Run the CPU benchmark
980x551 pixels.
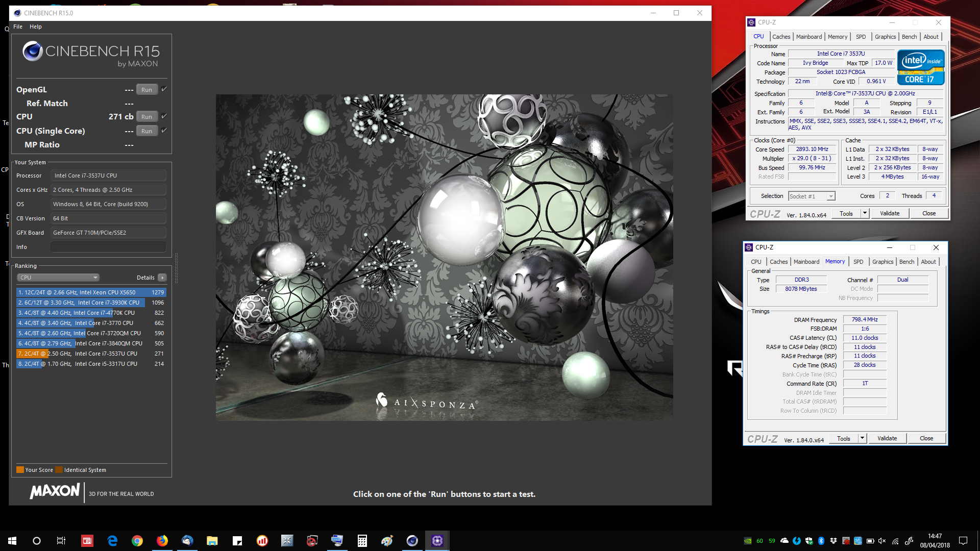point(146,117)
